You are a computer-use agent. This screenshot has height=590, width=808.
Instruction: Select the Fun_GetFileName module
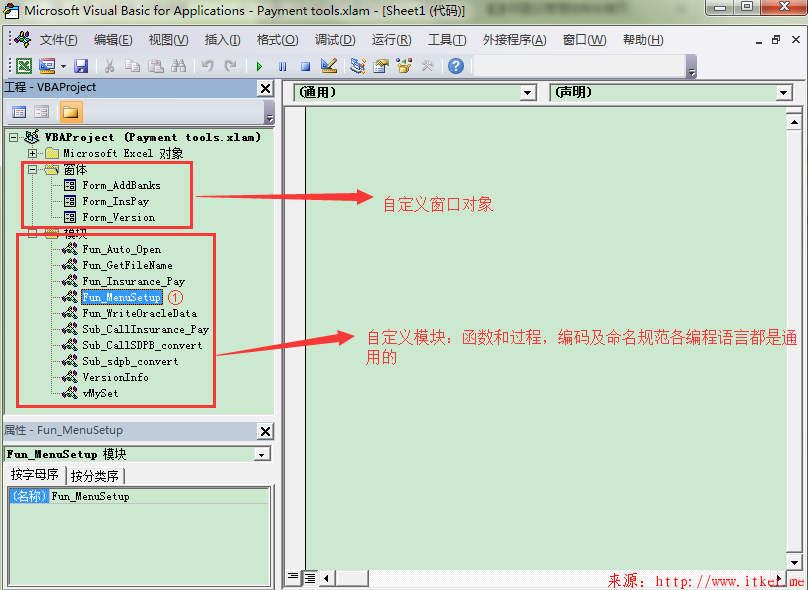tap(127, 265)
